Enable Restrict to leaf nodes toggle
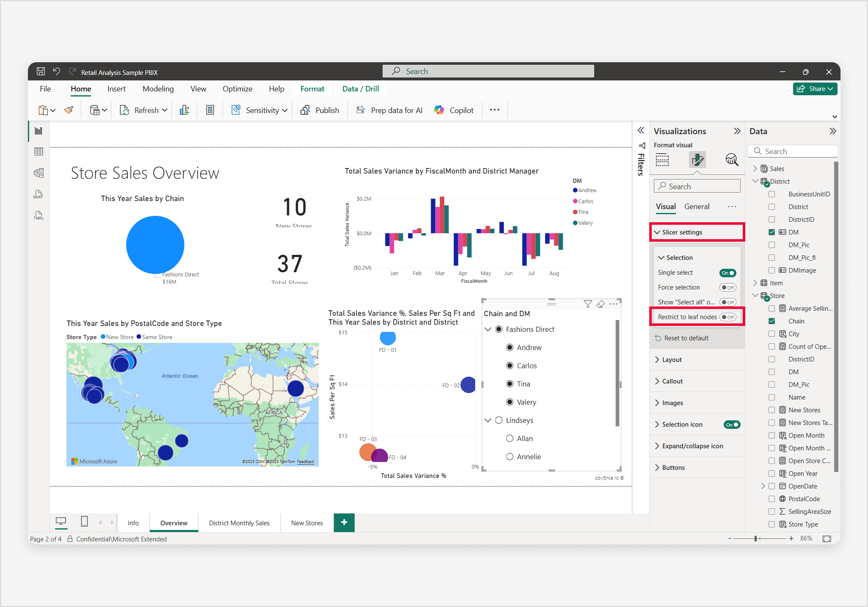868x607 pixels. pyautogui.click(x=728, y=317)
